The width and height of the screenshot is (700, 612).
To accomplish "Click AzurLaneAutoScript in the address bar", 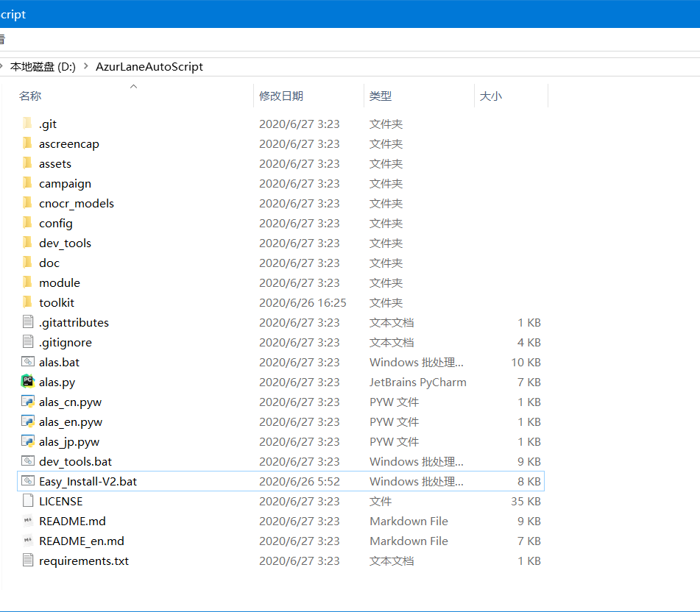I will click(149, 66).
